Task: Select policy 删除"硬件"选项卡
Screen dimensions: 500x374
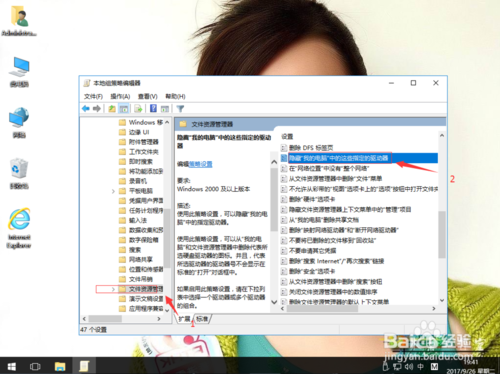Action: [312, 199]
